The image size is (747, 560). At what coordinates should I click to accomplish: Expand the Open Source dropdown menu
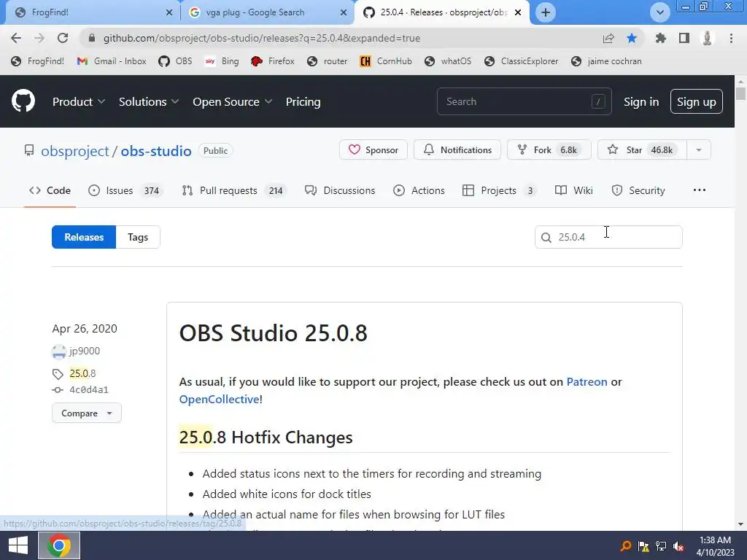point(233,101)
